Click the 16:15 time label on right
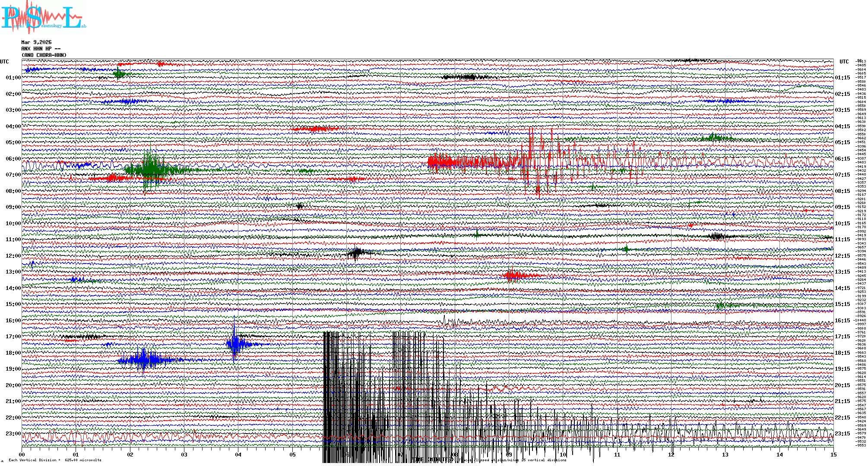This screenshot has height=466, width=868. point(842,321)
